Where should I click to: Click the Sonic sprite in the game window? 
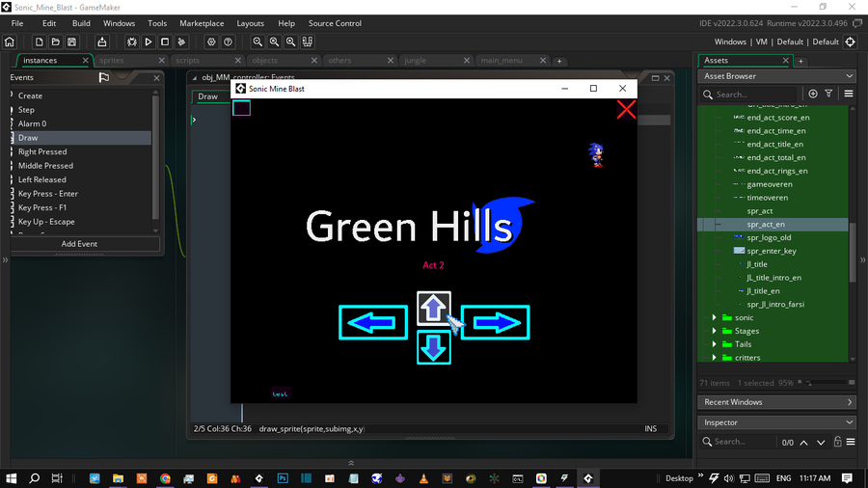click(596, 154)
